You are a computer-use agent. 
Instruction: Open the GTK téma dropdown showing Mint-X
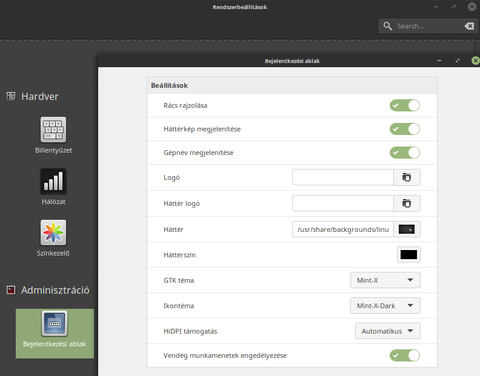pyautogui.click(x=385, y=280)
